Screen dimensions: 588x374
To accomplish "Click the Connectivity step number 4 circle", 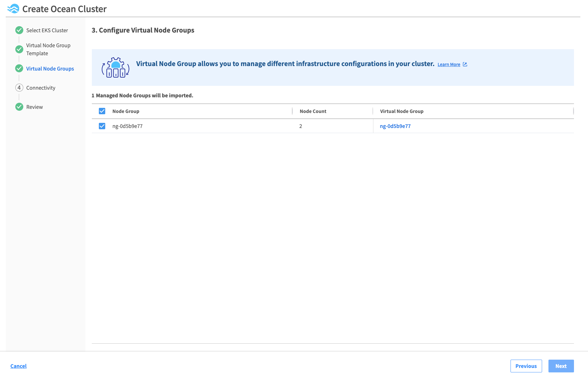I will pyautogui.click(x=19, y=87).
